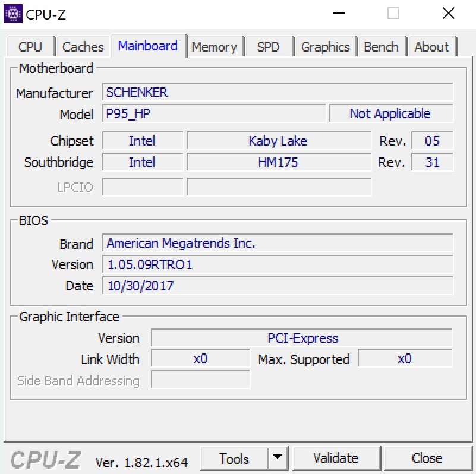This screenshot has width=476, height=474.
Task: Go to the Memory tab
Action: 214,47
